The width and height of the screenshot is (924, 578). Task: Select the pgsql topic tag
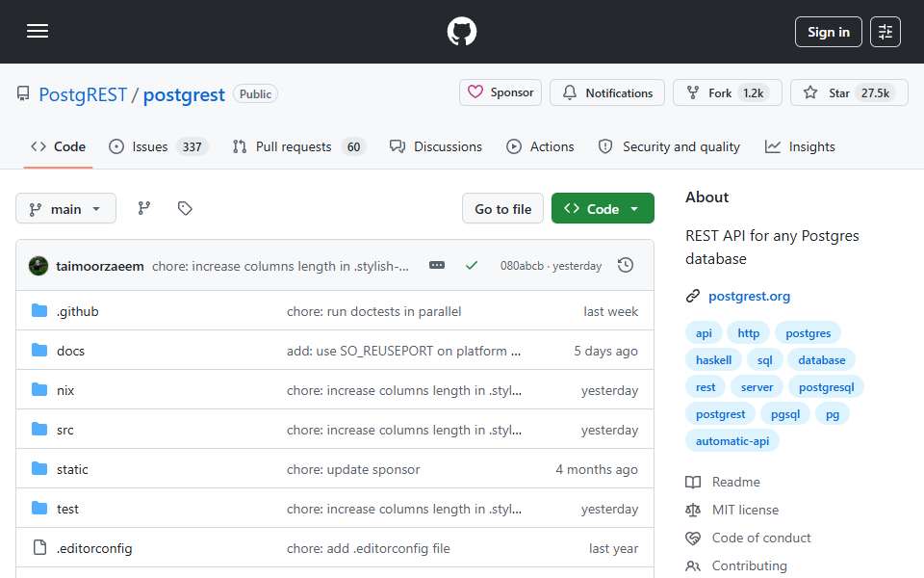pyautogui.click(x=785, y=414)
